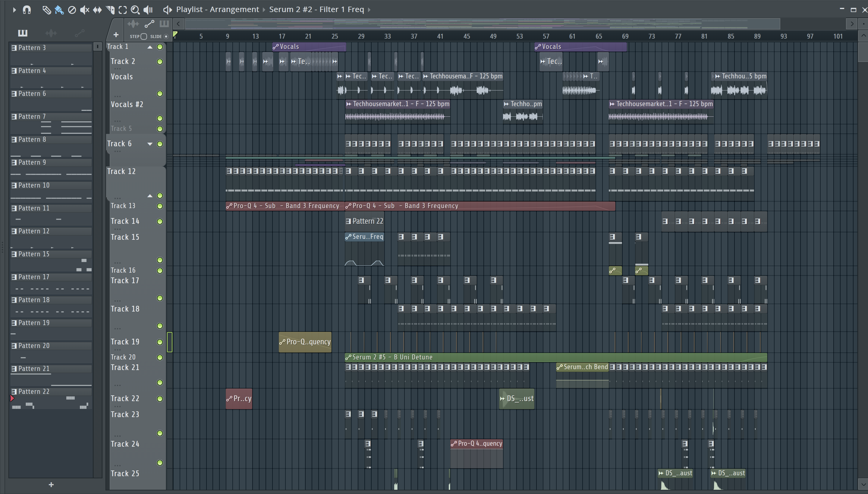Viewport: 868px width, 494px height.
Task: Click Pattern 15 piano icon
Action: point(14,254)
